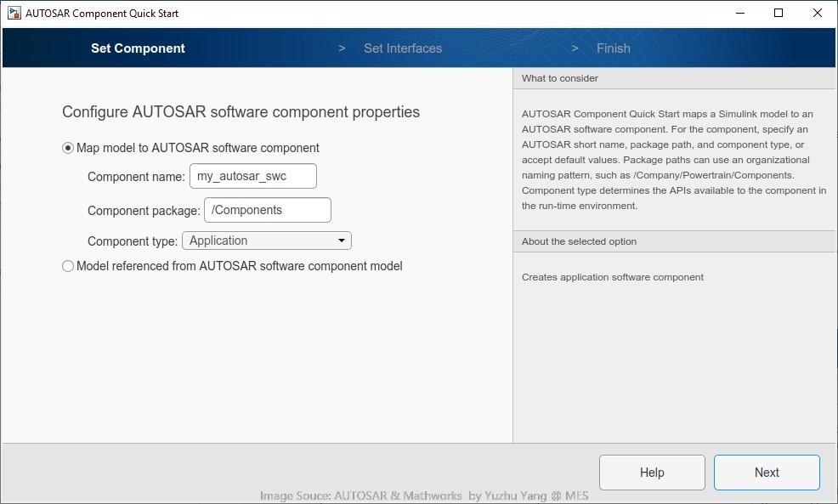The height and width of the screenshot is (504, 838).
Task: Click the AUTOSAR Quick Start icon in title bar
Action: 12,13
